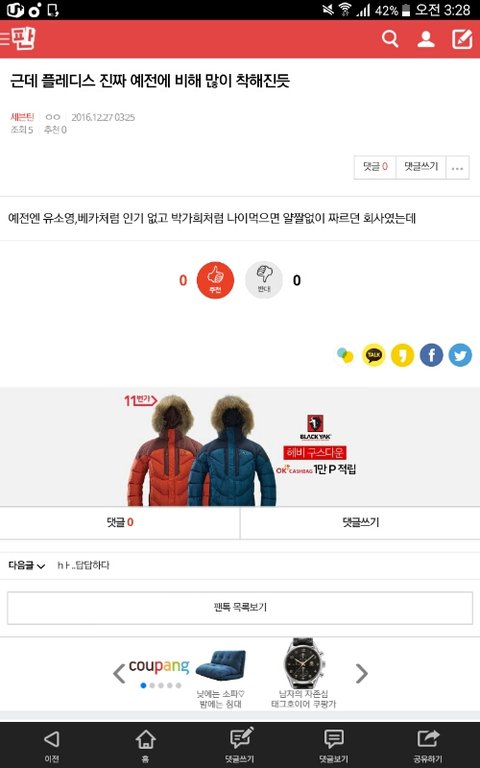The width and height of the screenshot is (480, 768).
Task: Tap the write post pencil icon
Action: click(x=462, y=39)
